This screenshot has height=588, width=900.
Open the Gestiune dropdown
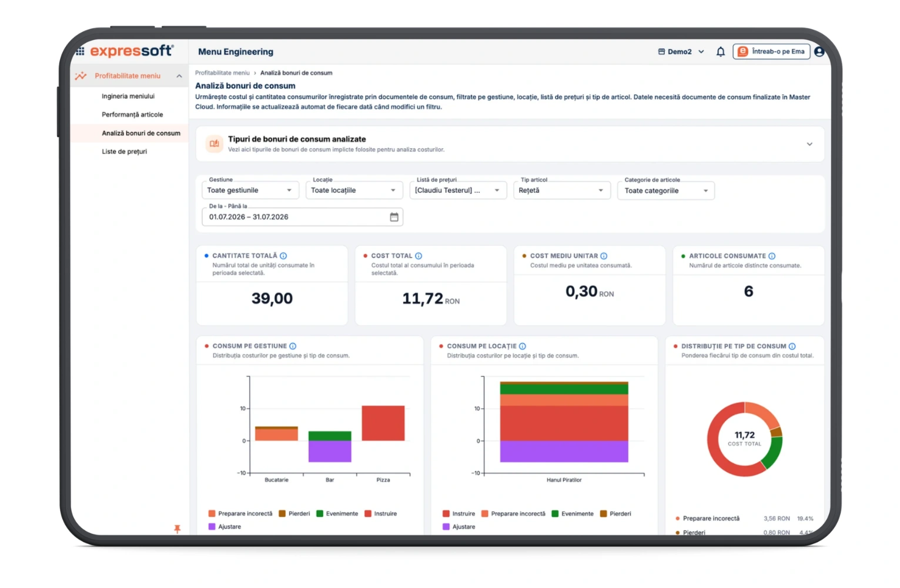(250, 191)
